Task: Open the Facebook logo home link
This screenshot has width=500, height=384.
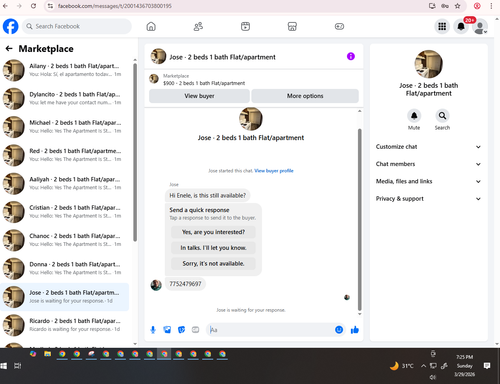Action: coord(10,26)
